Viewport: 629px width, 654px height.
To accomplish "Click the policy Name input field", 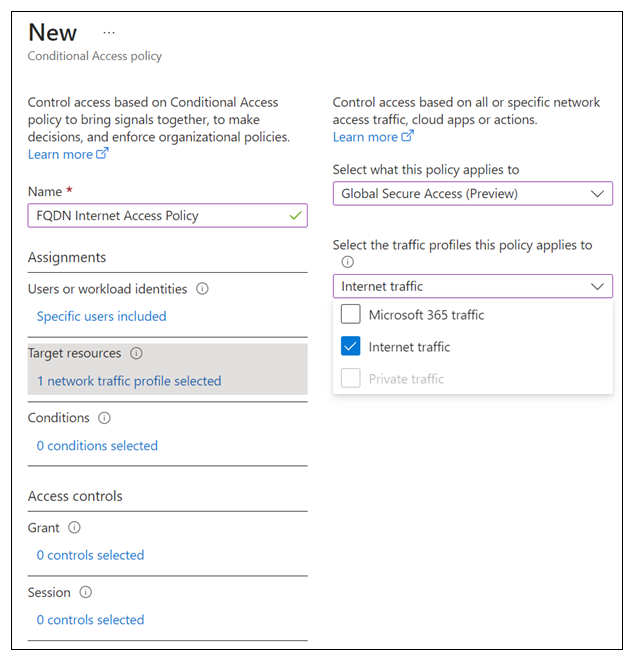I will (x=158, y=216).
